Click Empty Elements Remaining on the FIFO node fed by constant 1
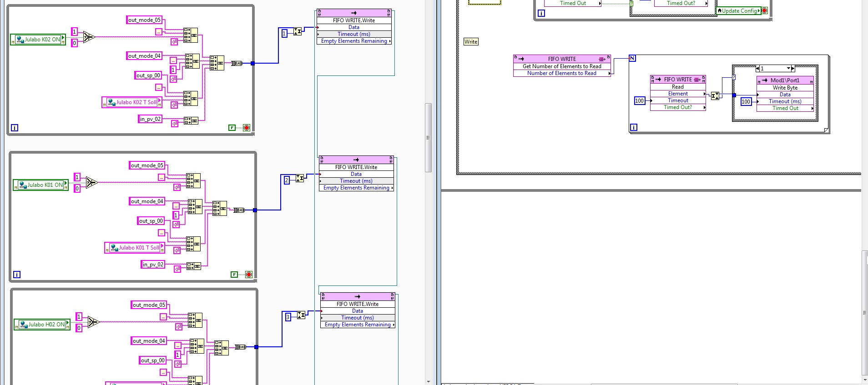The height and width of the screenshot is (385, 868). click(354, 41)
